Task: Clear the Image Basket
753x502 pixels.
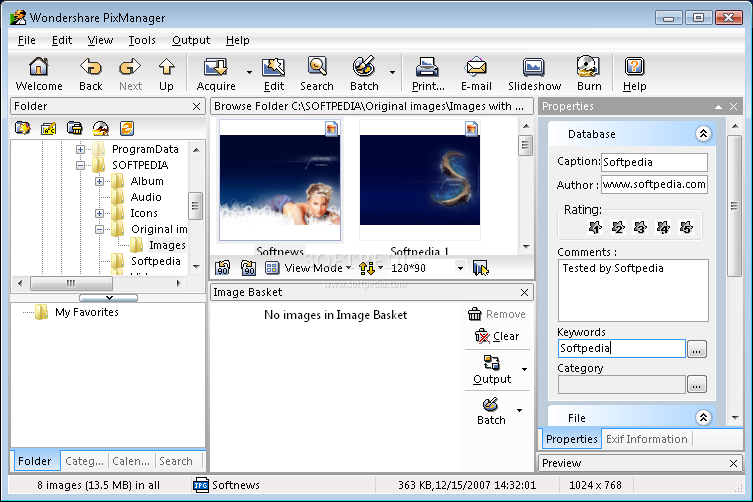Action: [497, 336]
